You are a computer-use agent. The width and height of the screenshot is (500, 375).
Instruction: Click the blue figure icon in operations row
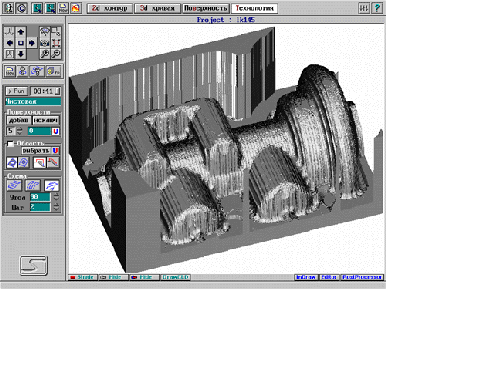(23, 71)
